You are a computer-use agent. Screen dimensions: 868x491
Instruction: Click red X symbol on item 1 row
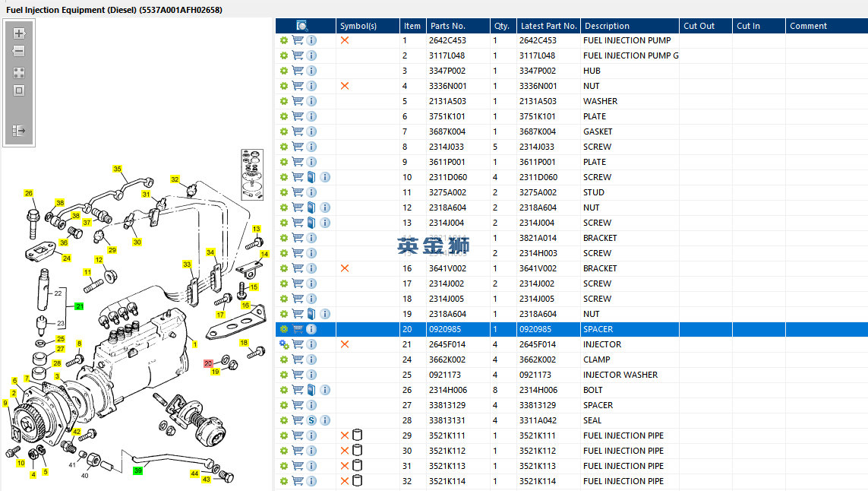pyautogui.click(x=344, y=40)
